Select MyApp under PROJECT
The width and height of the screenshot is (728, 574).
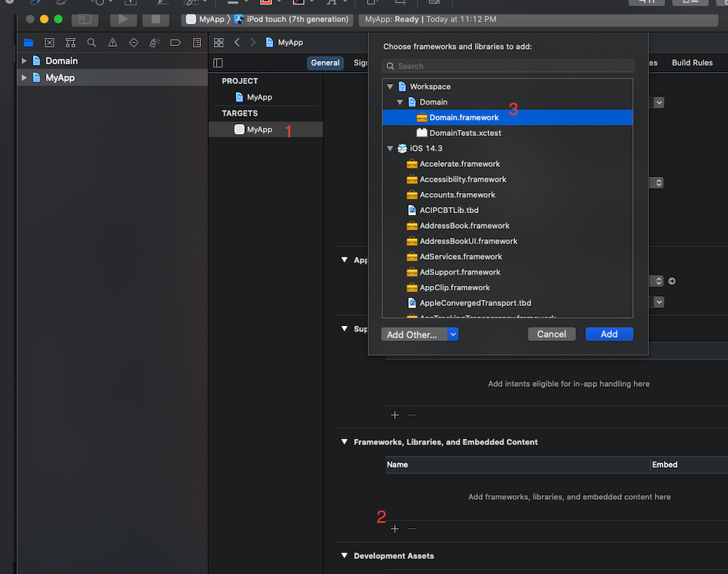pyautogui.click(x=260, y=97)
